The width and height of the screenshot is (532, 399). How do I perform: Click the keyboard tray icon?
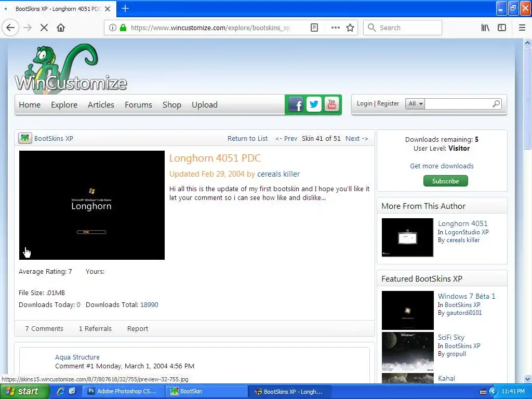[483, 392]
